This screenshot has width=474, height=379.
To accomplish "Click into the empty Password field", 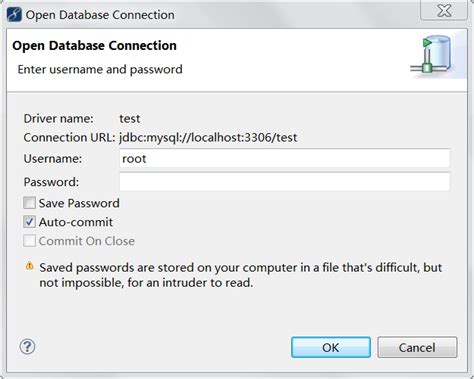I will click(285, 182).
